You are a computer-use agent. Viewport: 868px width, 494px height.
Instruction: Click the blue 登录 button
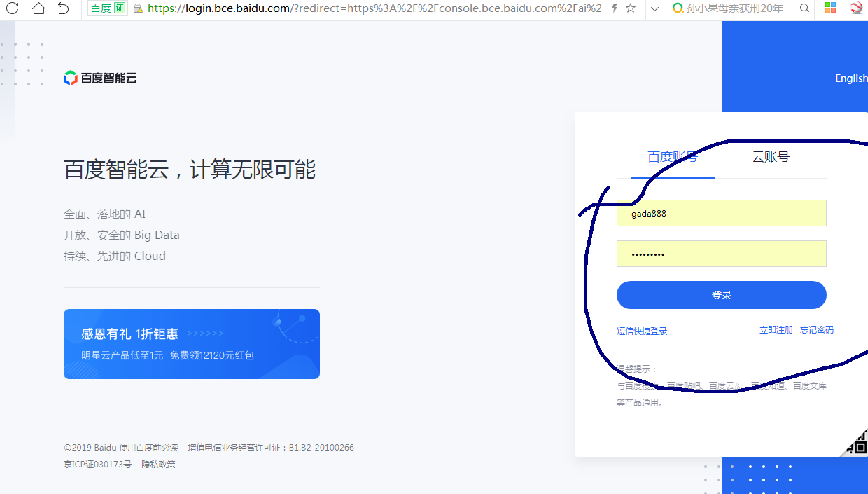pyautogui.click(x=722, y=295)
